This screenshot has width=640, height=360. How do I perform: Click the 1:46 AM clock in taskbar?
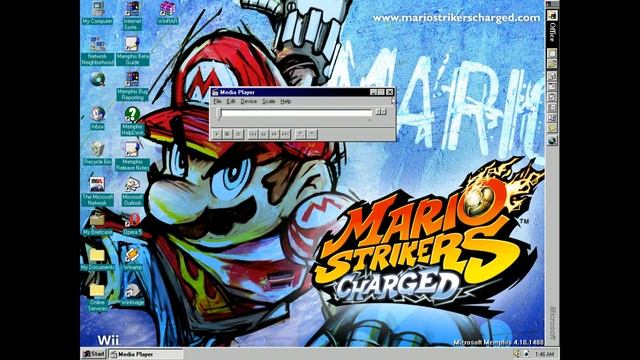544,354
